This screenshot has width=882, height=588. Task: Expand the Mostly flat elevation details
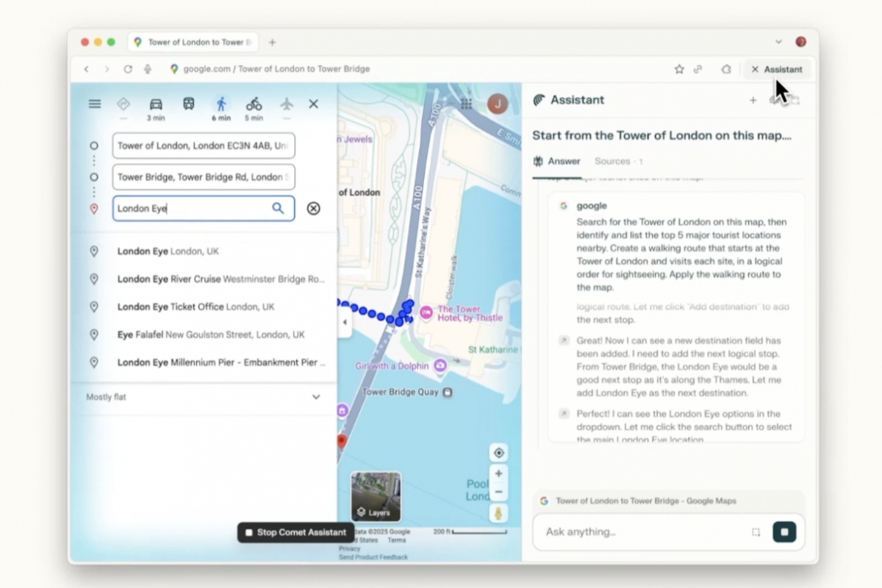tap(316, 397)
